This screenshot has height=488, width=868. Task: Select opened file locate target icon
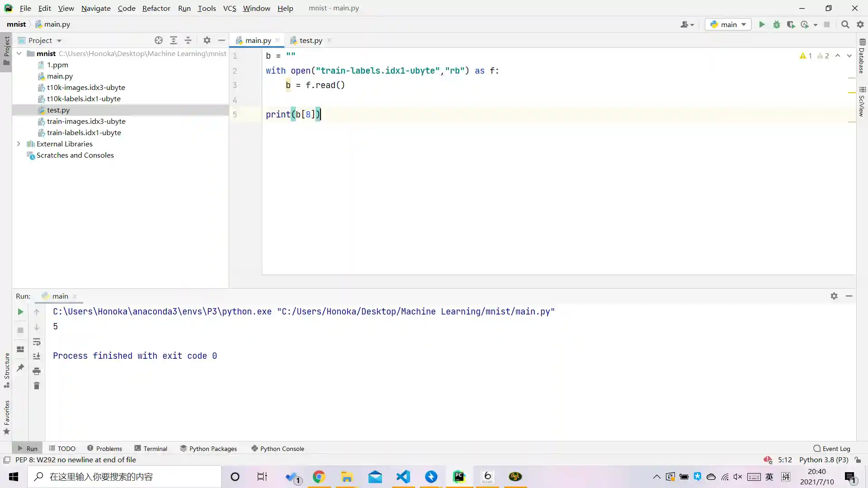(x=159, y=40)
